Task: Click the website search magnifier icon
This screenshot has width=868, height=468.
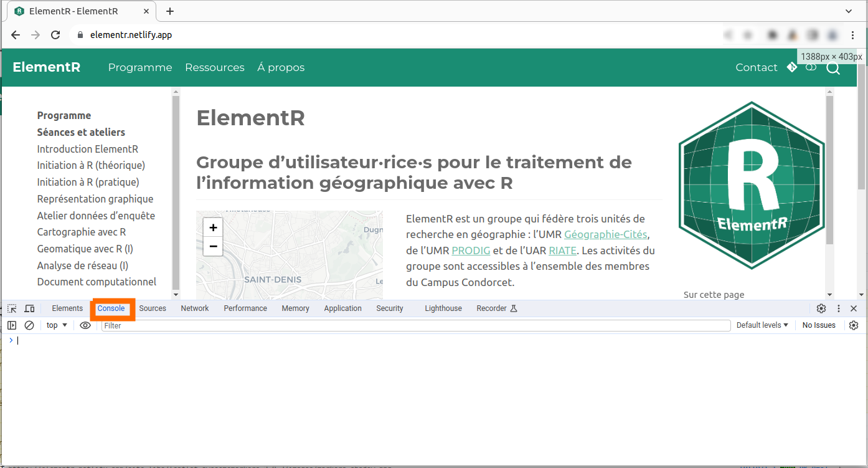Action: [x=833, y=68]
